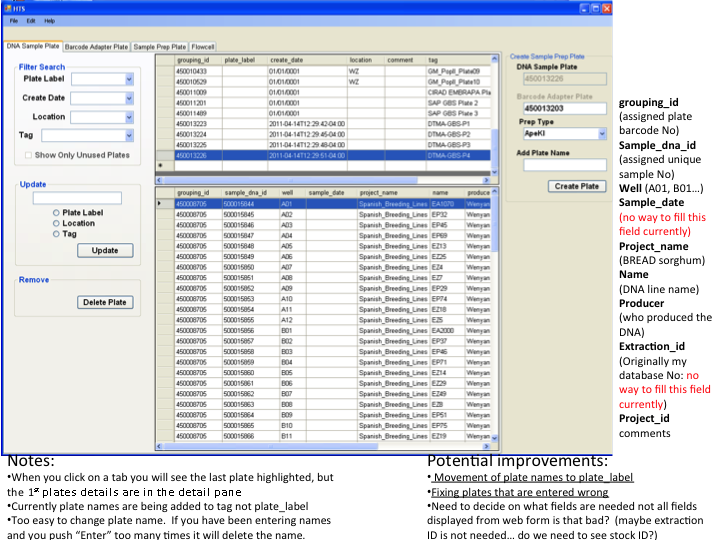The height and width of the screenshot is (540, 720).
Task: Sort upper grid by location column header
Action: click(366, 60)
